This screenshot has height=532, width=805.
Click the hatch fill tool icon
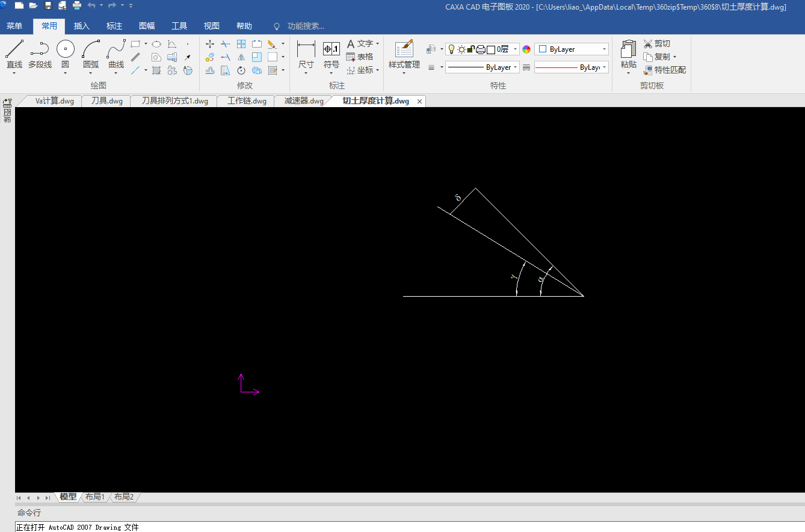[156, 70]
